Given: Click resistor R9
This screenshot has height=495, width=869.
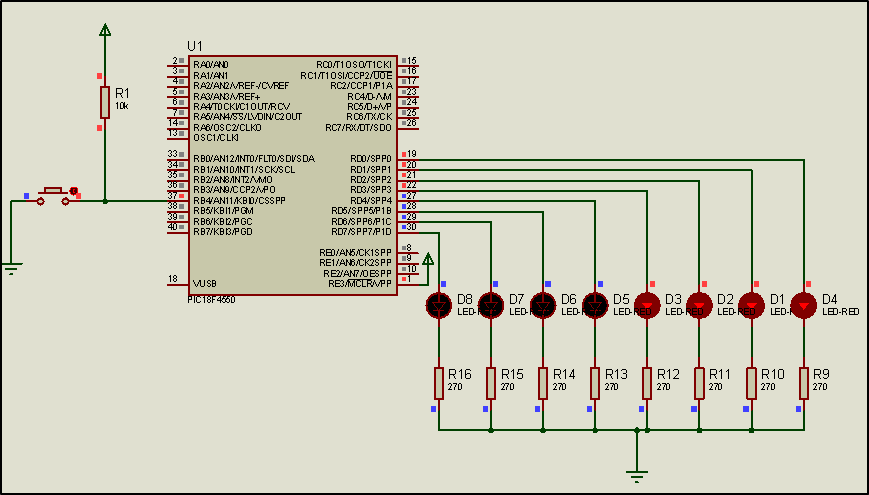Looking at the screenshot, I should (803, 382).
